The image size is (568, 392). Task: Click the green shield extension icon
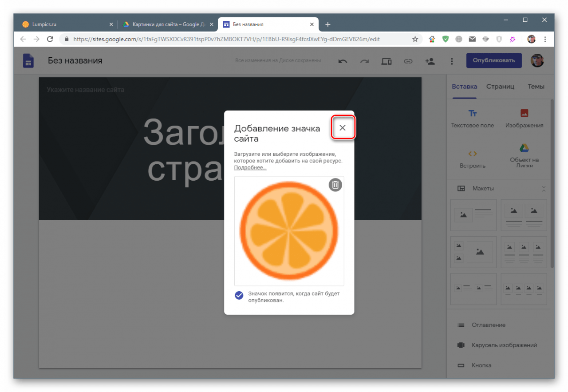pyautogui.click(x=445, y=39)
